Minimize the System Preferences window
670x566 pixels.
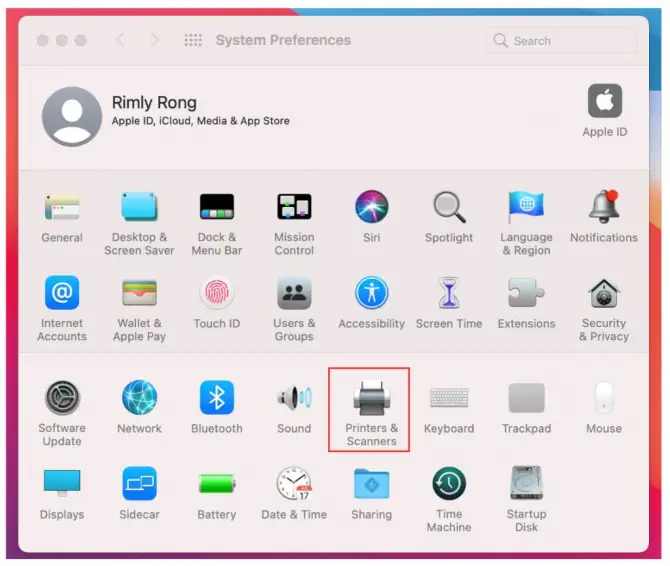point(62,40)
